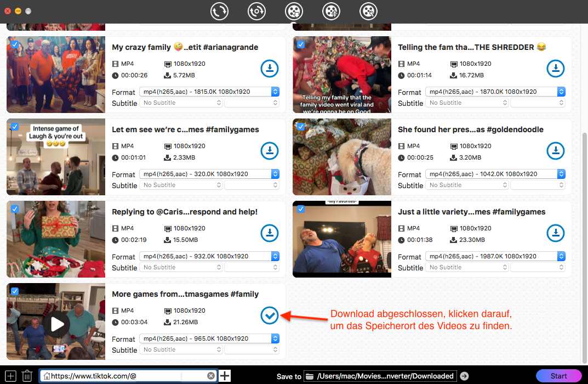Viewport: 588px width, 384px height.
Task: Play the 'More games from' video thumbnail
Action: coord(56,324)
